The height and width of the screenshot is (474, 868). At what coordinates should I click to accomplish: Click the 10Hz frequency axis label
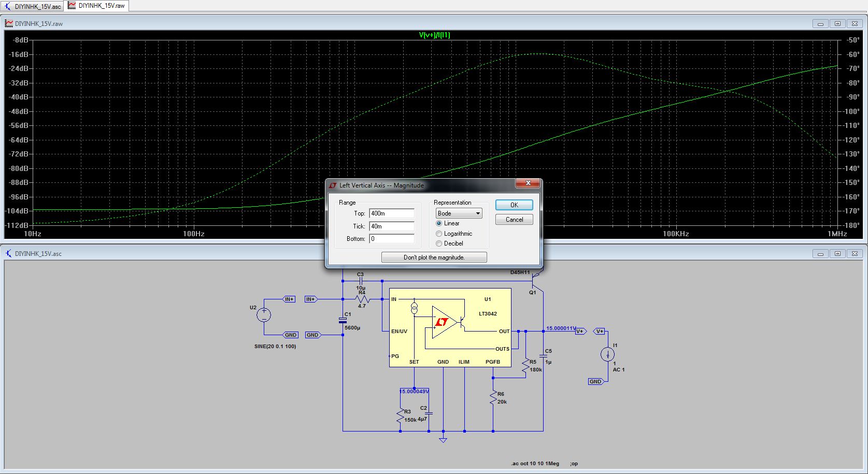click(x=33, y=234)
